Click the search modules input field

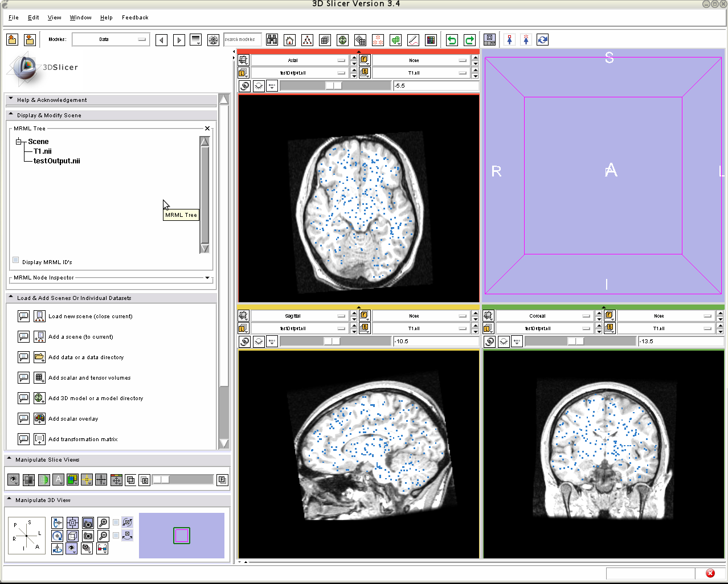(242, 39)
